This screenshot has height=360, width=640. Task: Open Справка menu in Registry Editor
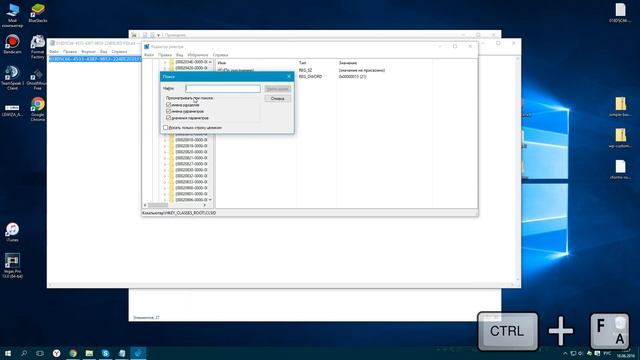(220, 55)
